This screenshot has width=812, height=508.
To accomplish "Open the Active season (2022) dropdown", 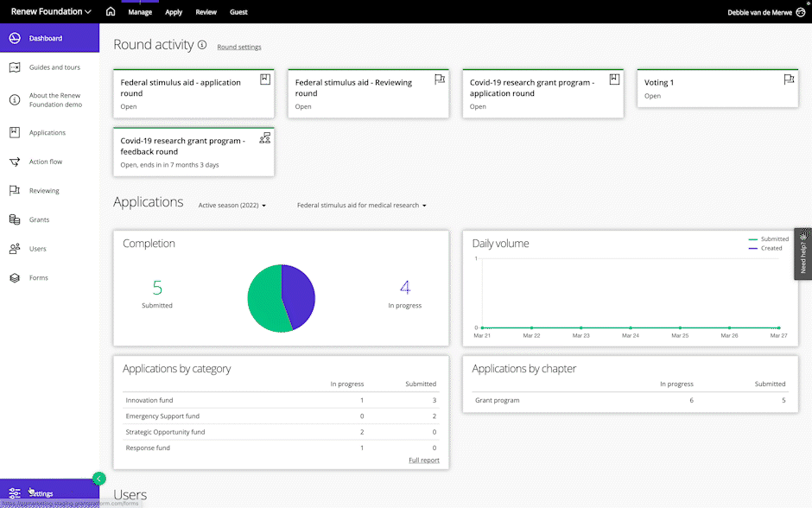I will click(232, 206).
